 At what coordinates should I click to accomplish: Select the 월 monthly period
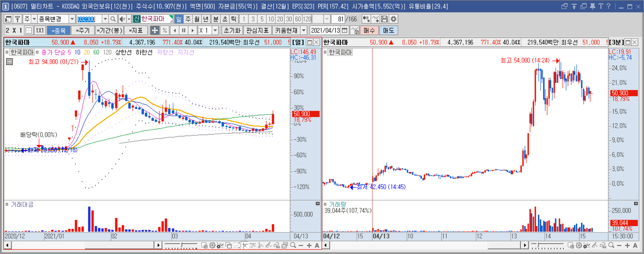(197, 19)
